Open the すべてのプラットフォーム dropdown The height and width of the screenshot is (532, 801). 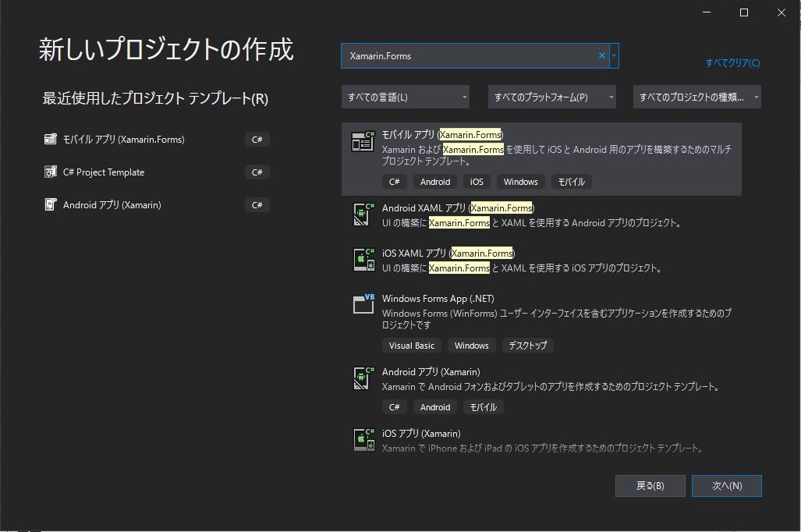[x=551, y=96]
